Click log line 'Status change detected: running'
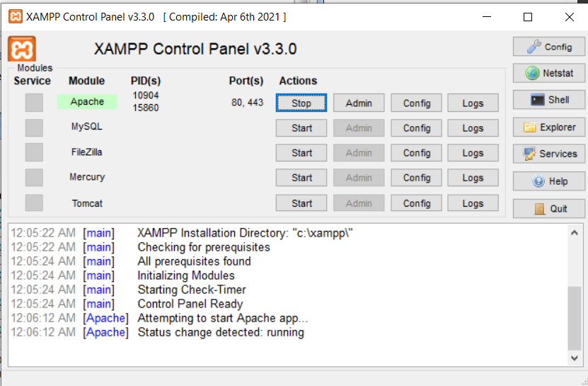The height and width of the screenshot is (386, 588). pyautogui.click(x=221, y=332)
